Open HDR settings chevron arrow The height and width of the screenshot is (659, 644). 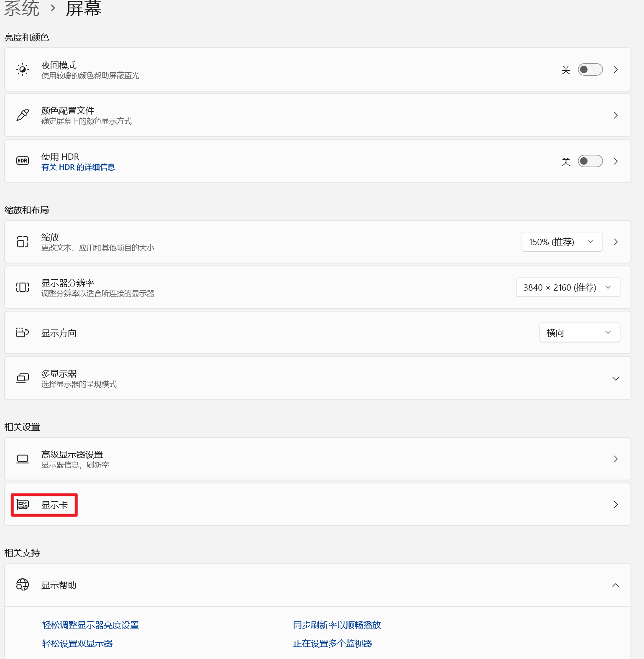click(x=616, y=161)
